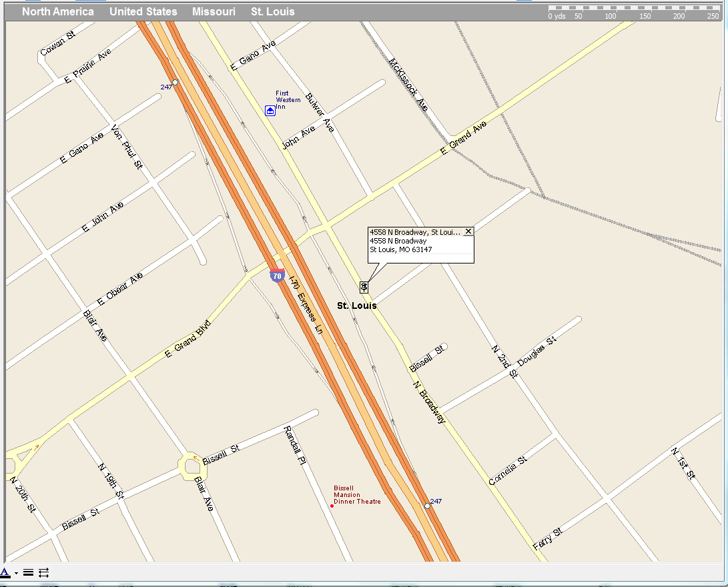Open the line weight style tool
Screen dimensions: 728x587
tap(28, 572)
